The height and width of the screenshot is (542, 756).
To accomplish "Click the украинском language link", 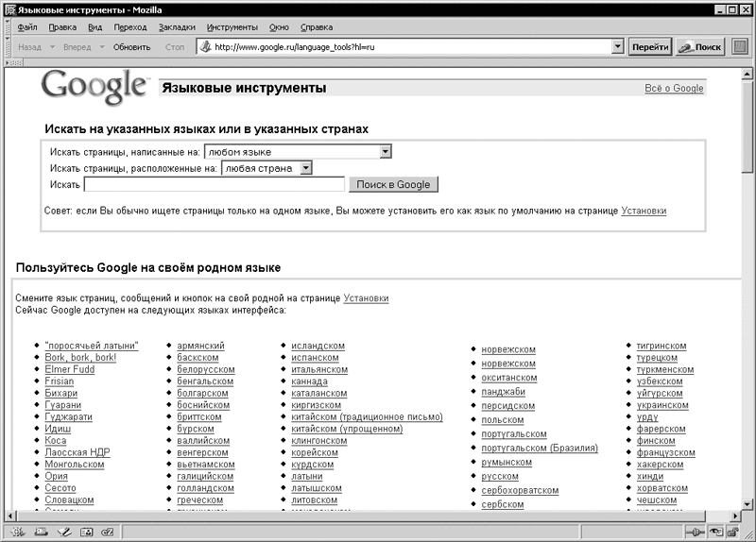I will tap(662, 405).
